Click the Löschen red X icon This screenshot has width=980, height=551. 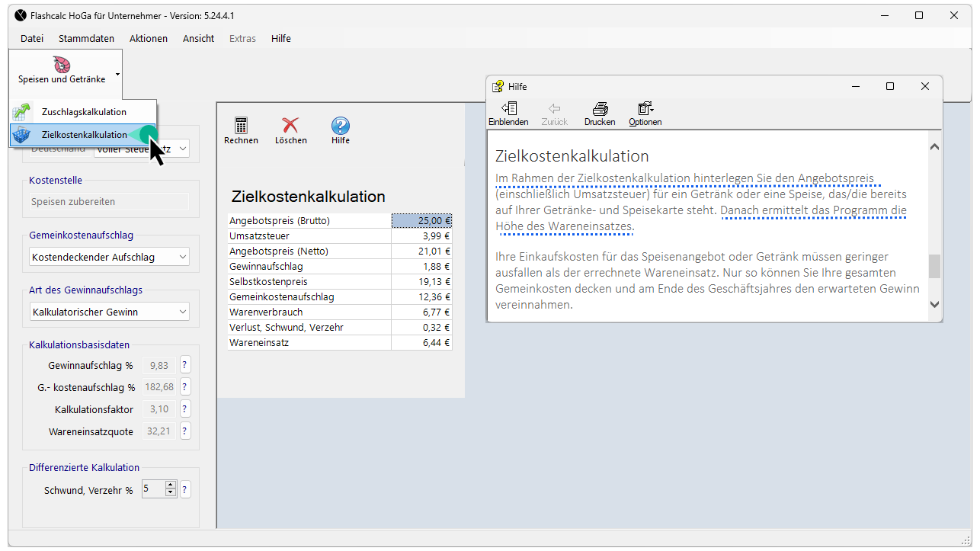[290, 127]
